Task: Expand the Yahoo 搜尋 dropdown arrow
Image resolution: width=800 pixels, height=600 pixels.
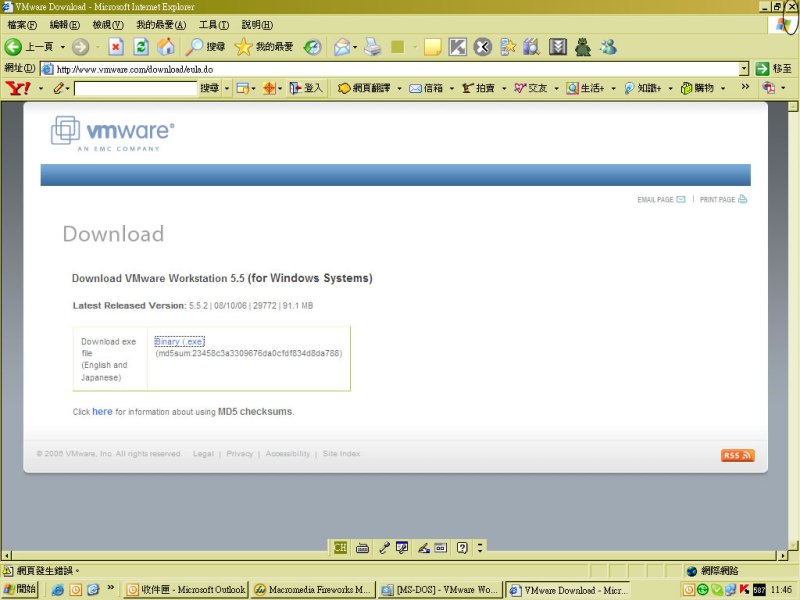Action: [227, 89]
